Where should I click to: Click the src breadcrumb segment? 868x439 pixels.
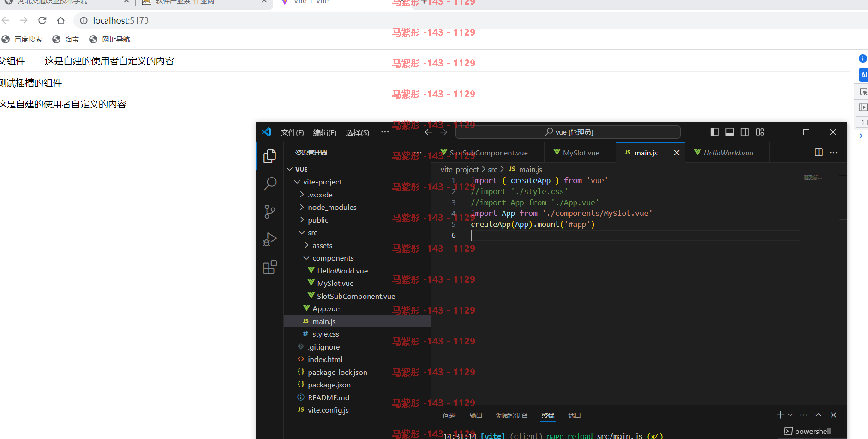coord(492,170)
